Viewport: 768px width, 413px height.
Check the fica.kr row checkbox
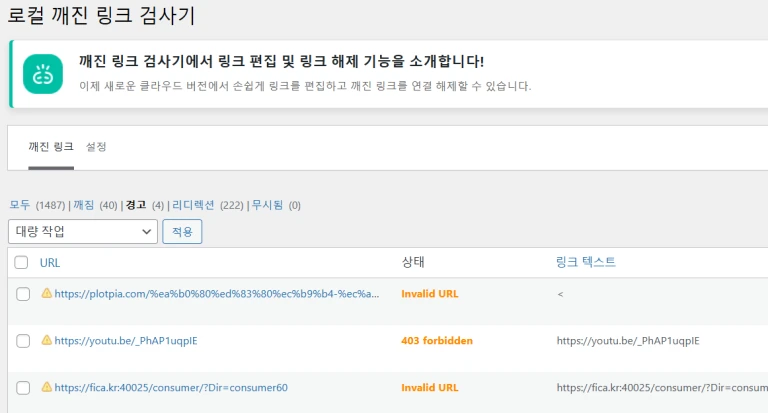click(23, 388)
